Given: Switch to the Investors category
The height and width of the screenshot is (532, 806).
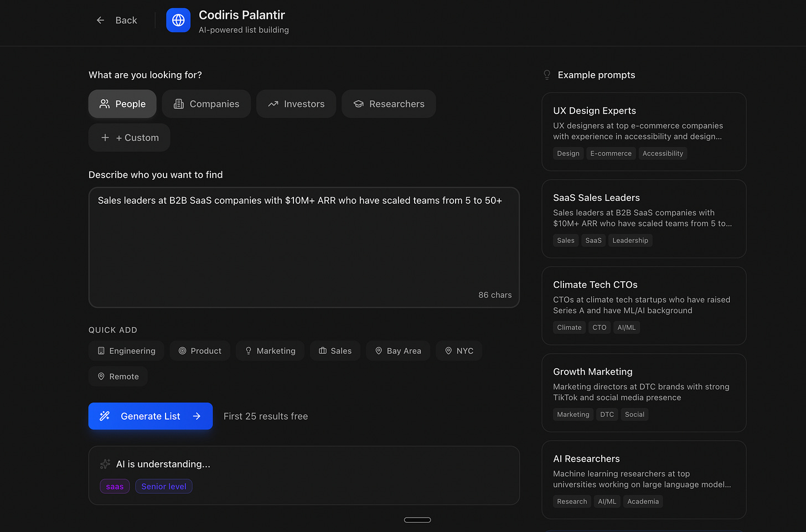Looking at the screenshot, I should point(296,104).
